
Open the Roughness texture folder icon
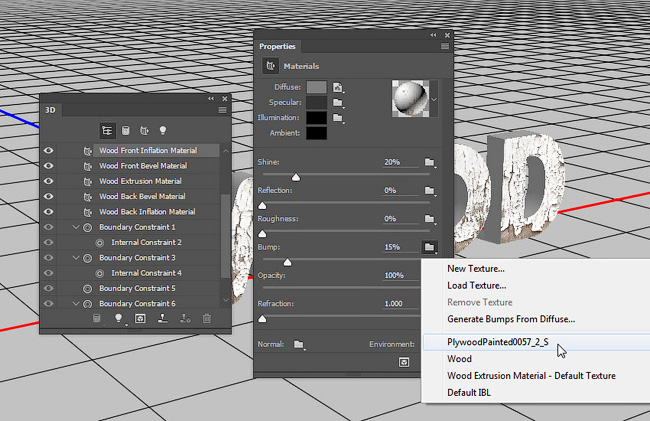pyautogui.click(x=430, y=219)
